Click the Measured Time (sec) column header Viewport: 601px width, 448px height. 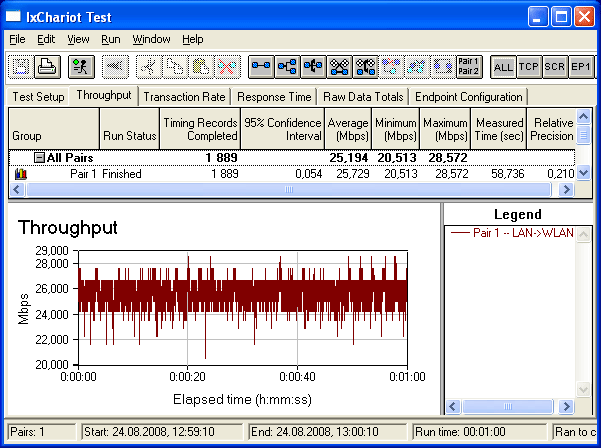point(499,129)
